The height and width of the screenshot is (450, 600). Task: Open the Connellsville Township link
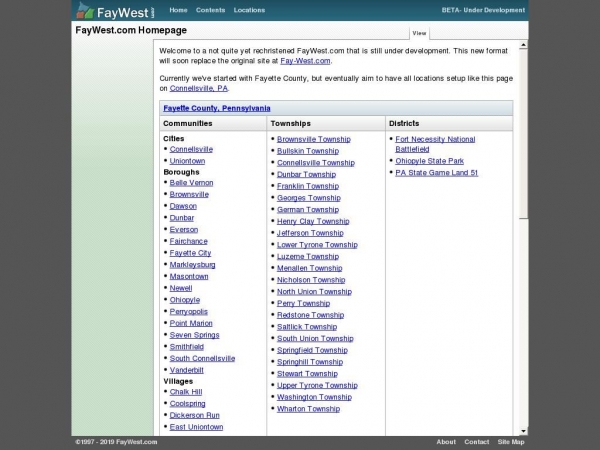click(316, 163)
